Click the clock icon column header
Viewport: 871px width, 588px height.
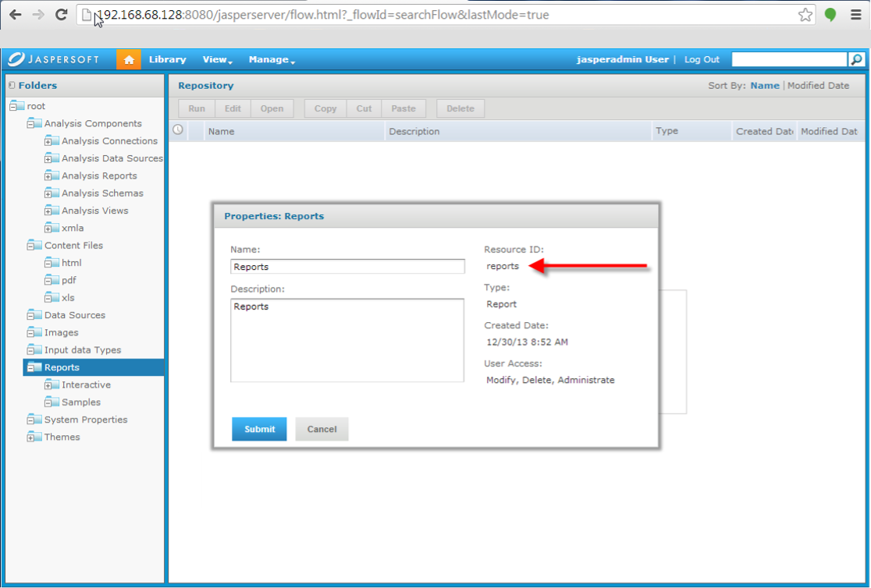coord(178,130)
